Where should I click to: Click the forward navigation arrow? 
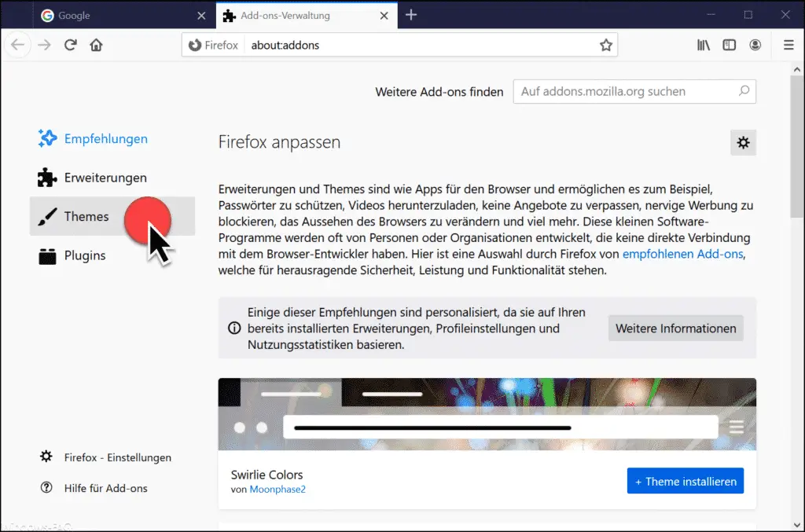point(45,45)
